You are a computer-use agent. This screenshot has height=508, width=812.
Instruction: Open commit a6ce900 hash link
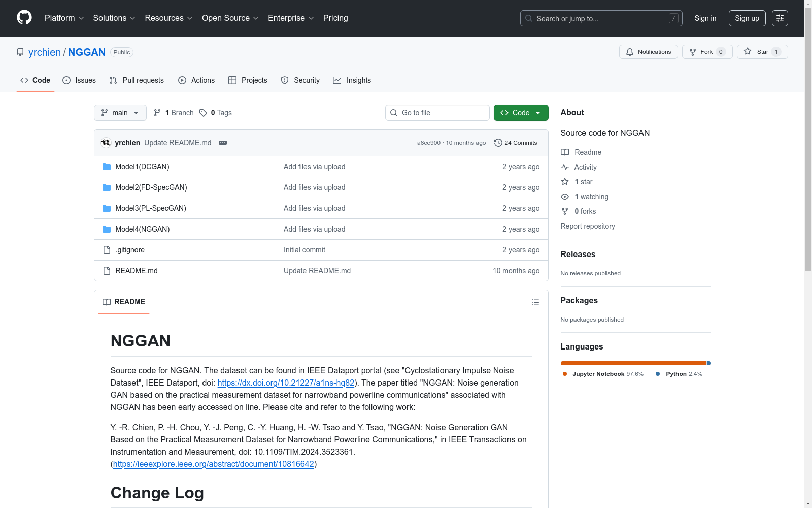(429, 143)
